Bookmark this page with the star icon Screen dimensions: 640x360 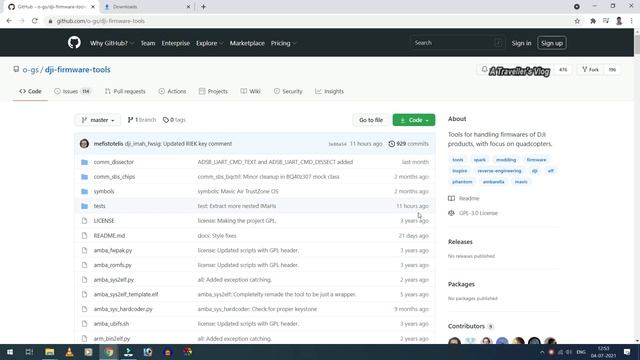tap(577, 21)
